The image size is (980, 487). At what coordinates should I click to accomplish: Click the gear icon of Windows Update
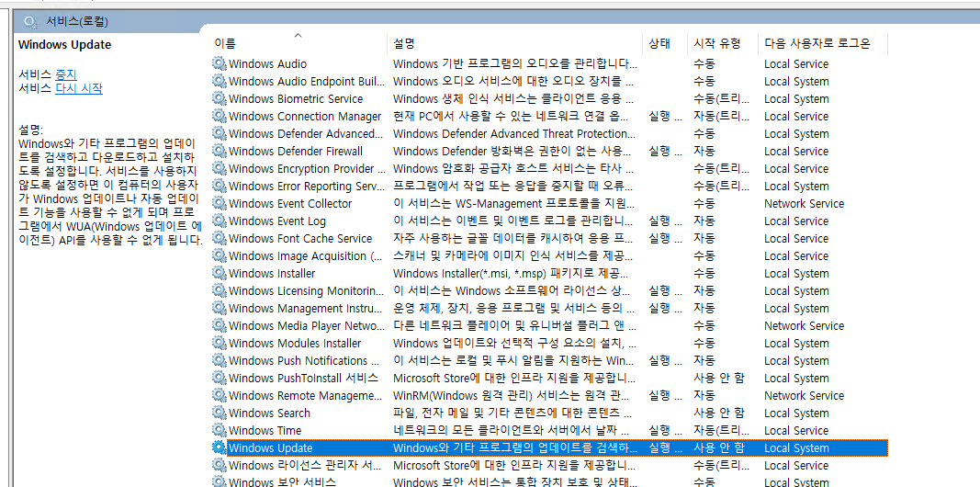pyautogui.click(x=219, y=447)
